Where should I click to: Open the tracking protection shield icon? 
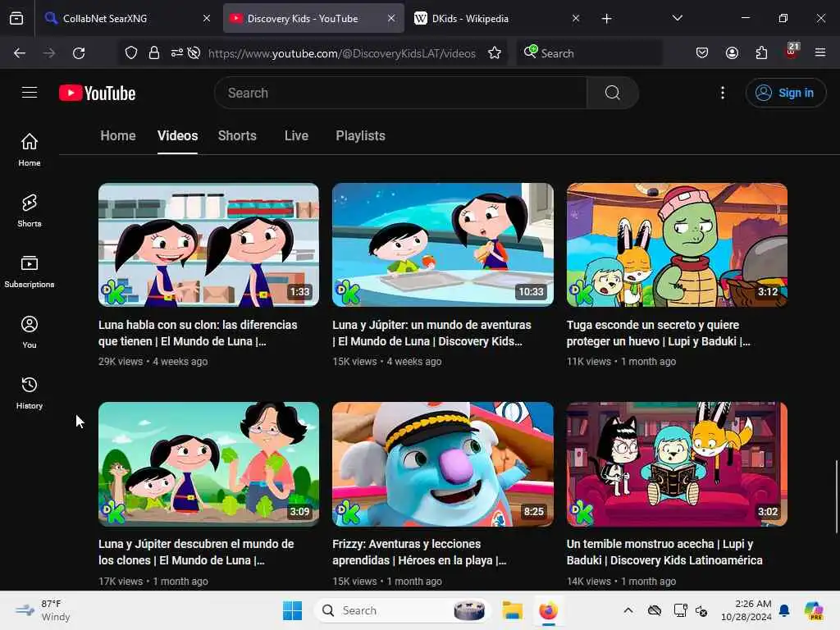pos(131,53)
